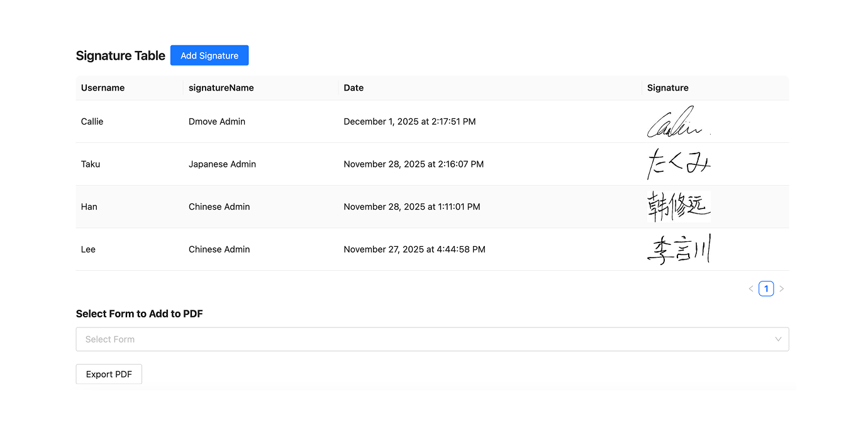The image size is (868, 425).
Task: Go to next page with right arrow
Action: coord(782,289)
